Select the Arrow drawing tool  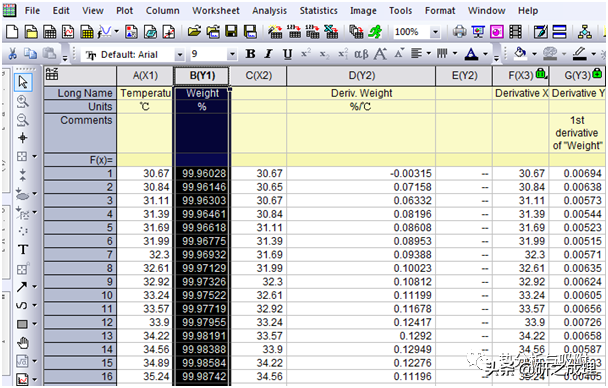point(22,287)
